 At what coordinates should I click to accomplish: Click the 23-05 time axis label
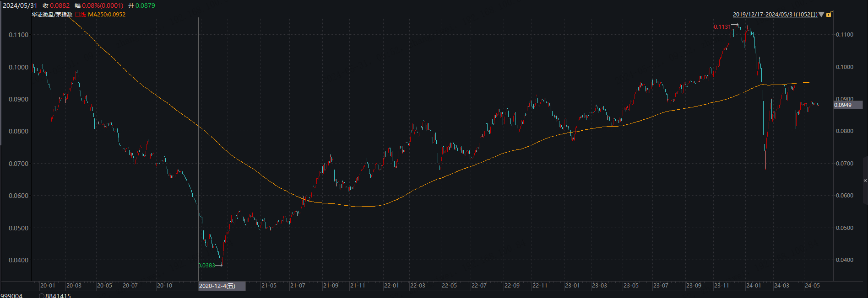point(631,286)
